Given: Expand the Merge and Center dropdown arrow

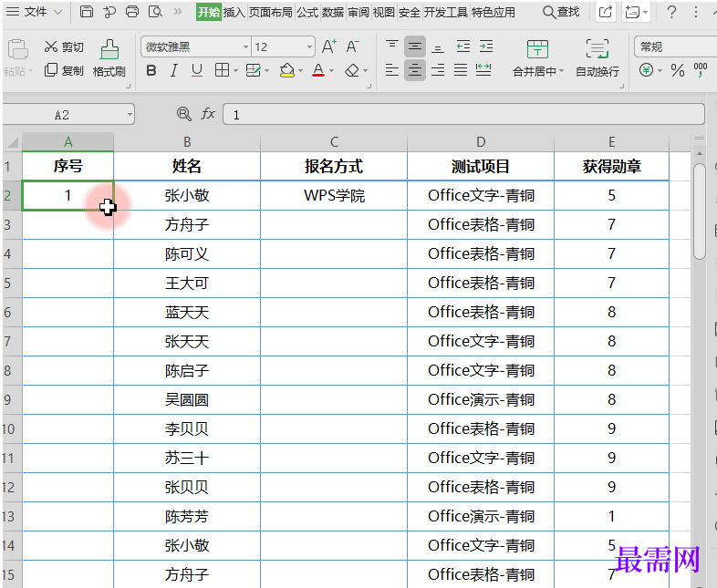Looking at the screenshot, I should coord(561,71).
